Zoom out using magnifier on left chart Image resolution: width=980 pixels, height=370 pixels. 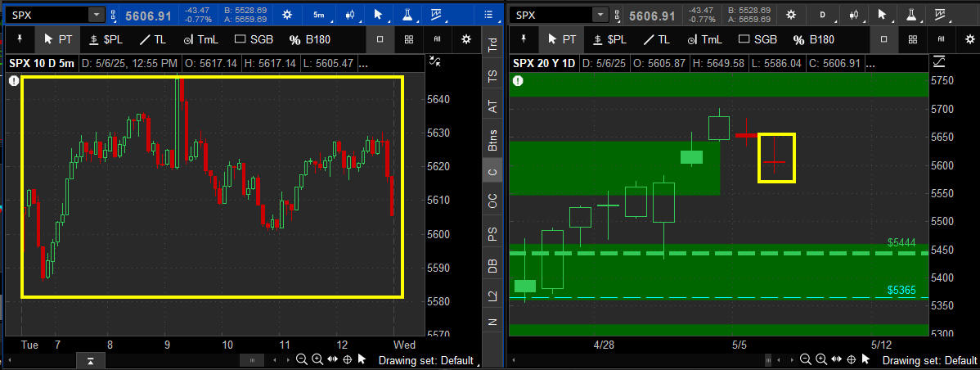coord(303,360)
